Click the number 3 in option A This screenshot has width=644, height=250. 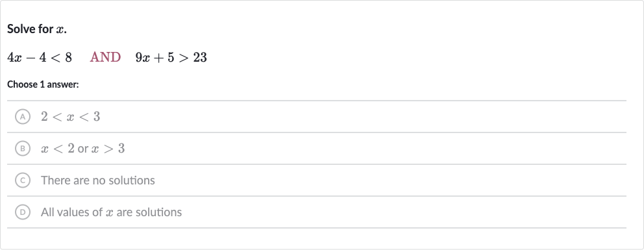(97, 117)
